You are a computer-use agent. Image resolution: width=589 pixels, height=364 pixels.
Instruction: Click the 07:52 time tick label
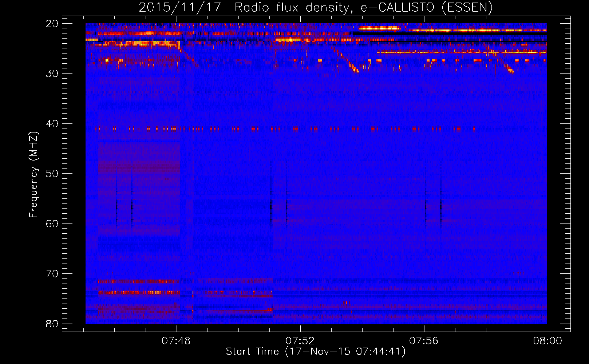(300, 341)
